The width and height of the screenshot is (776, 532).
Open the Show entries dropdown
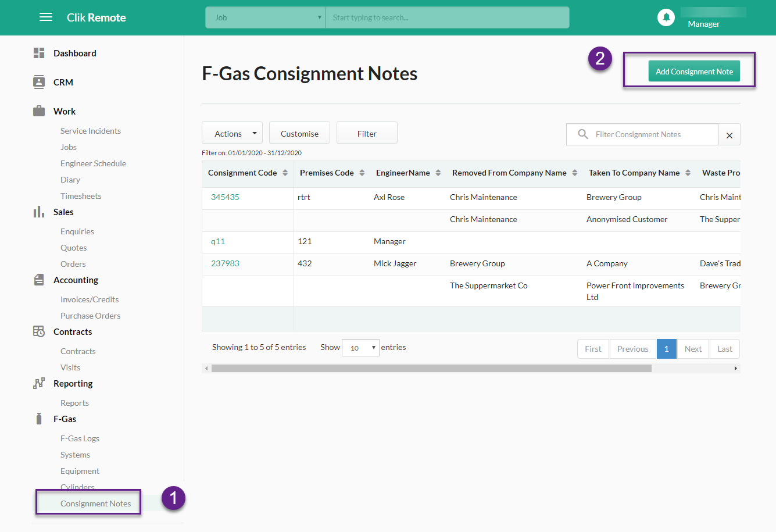click(x=360, y=347)
